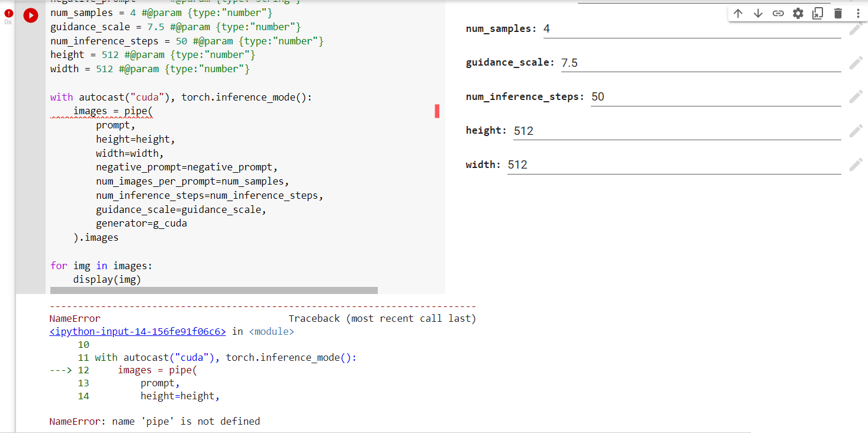Edit the guidance_scale field via pencil icon
868x433 pixels.
(x=856, y=62)
